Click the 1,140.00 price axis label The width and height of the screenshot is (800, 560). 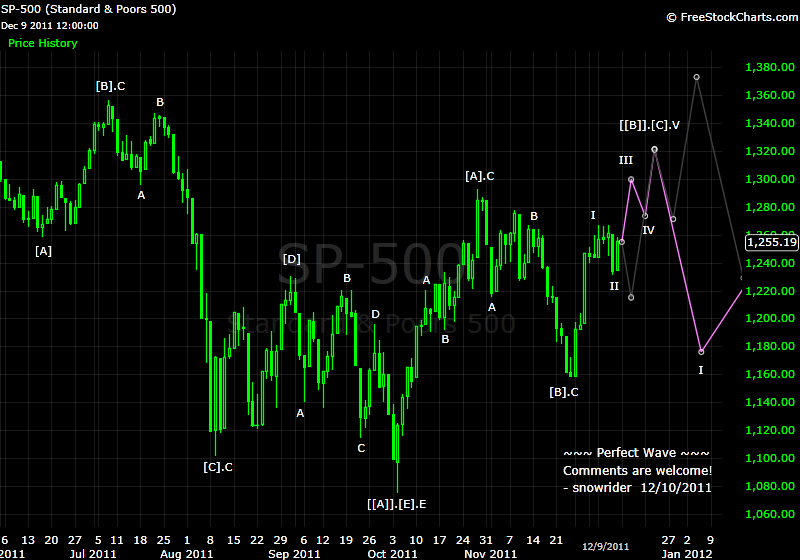pyautogui.click(x=770, y=402)
